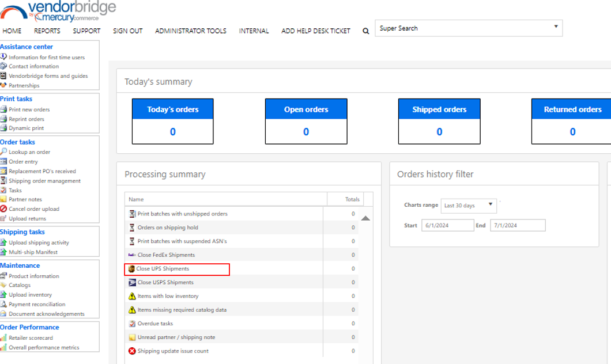Click the Lookup an order magnifier icon
Viewport: 611px width, 364px height.
coord(3,151)
